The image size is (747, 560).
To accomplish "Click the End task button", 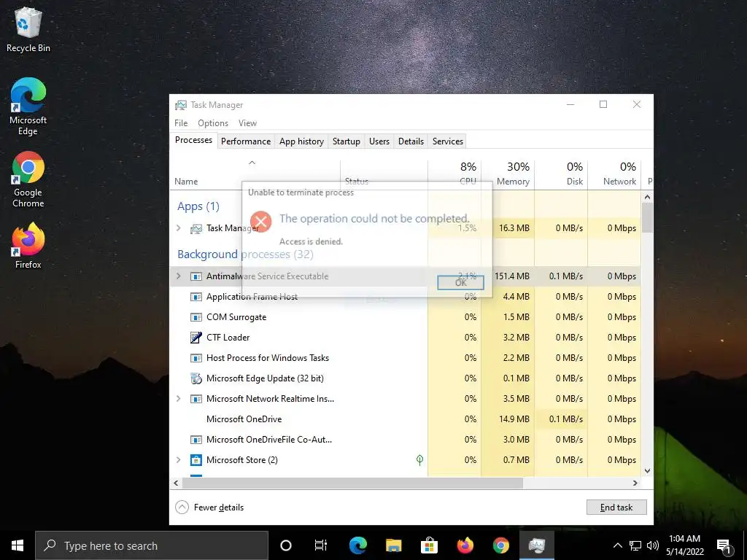I will [616, 507].
